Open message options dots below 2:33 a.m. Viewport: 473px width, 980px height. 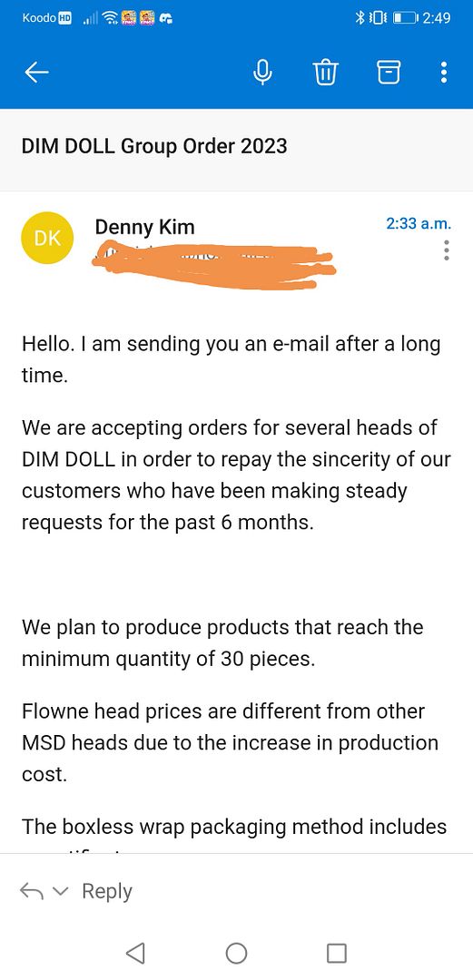click(446, 250)
